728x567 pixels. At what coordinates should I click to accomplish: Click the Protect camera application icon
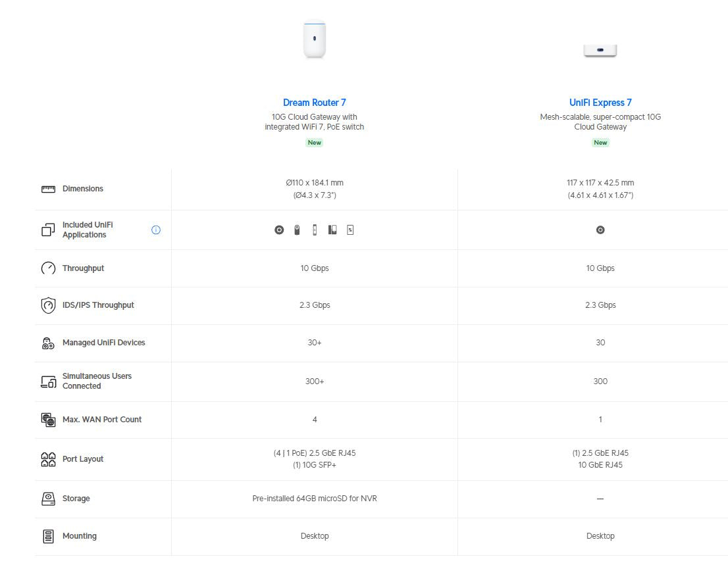coord(297,230)
